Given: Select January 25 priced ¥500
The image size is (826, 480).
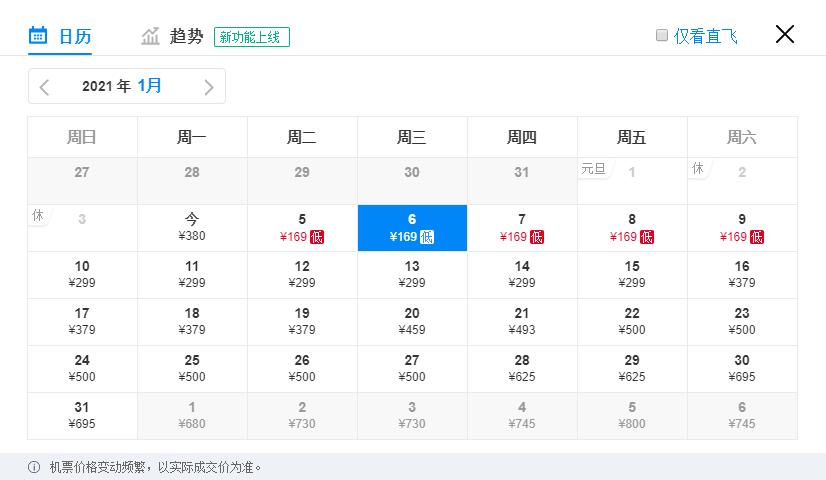Looking at the screenshot, I should (x=192, y=368).
